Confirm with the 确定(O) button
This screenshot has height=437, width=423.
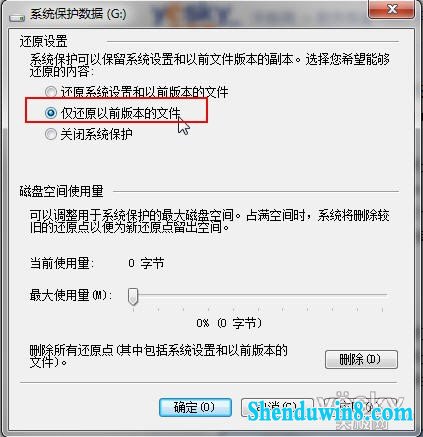195,407
